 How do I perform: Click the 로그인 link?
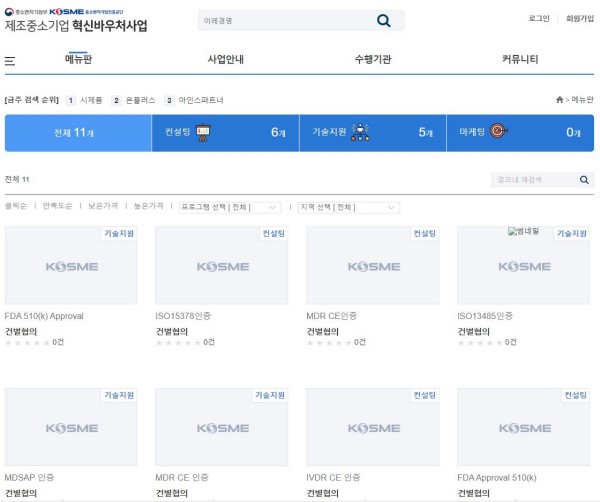tap(538, 19)
